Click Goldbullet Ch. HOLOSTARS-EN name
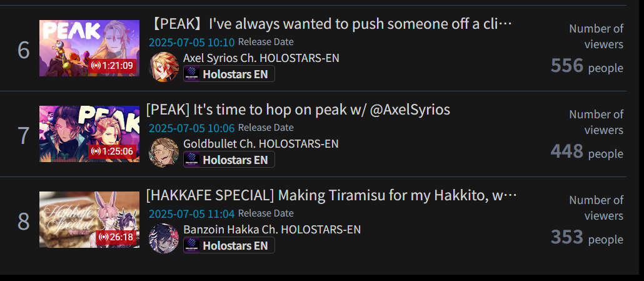The height and width of the screenshot is (281, 644). click(x=261, y=143)
